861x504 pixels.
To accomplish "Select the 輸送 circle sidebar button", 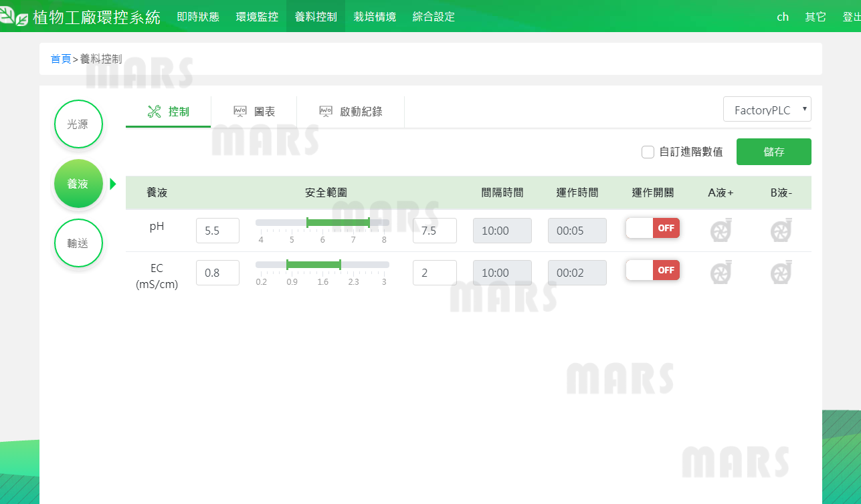I will point(78,243).
